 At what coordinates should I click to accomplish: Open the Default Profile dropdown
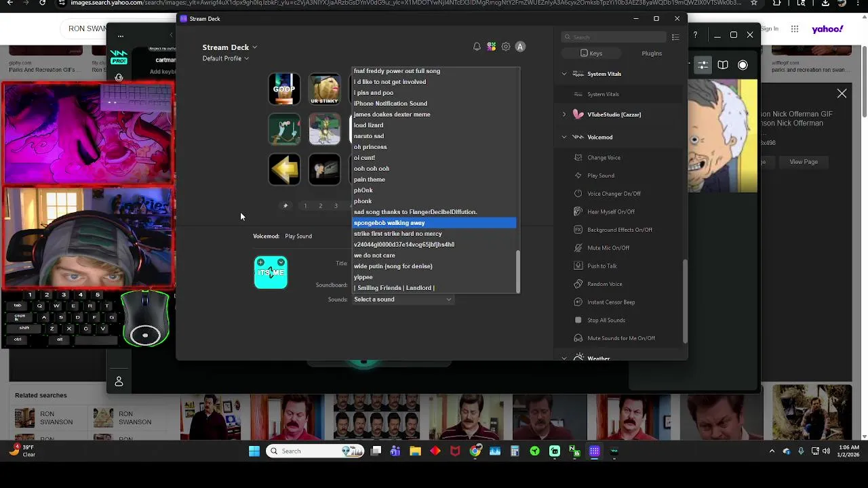pos(225,58)
